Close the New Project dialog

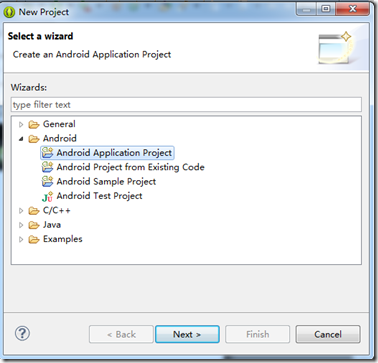point(352,9)
